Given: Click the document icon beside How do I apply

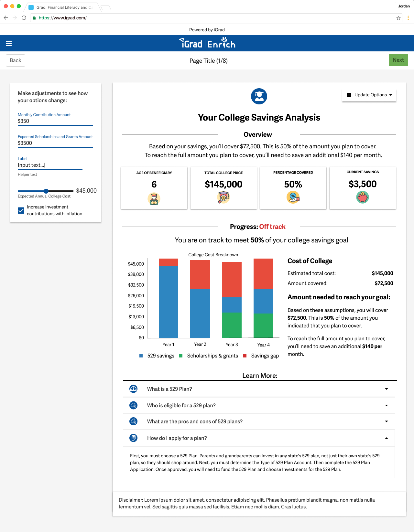Looking at the screenshot, I should [133, 438].
